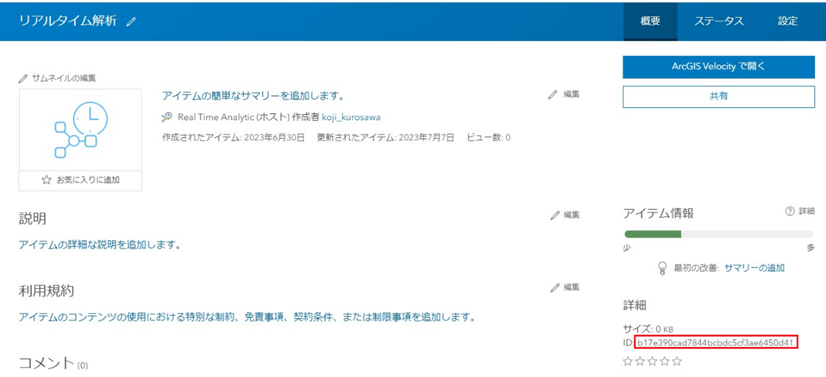This screenshot has height=377, width=826.
Task: Click the コメント (0) heading
Action: click(53, 362)
